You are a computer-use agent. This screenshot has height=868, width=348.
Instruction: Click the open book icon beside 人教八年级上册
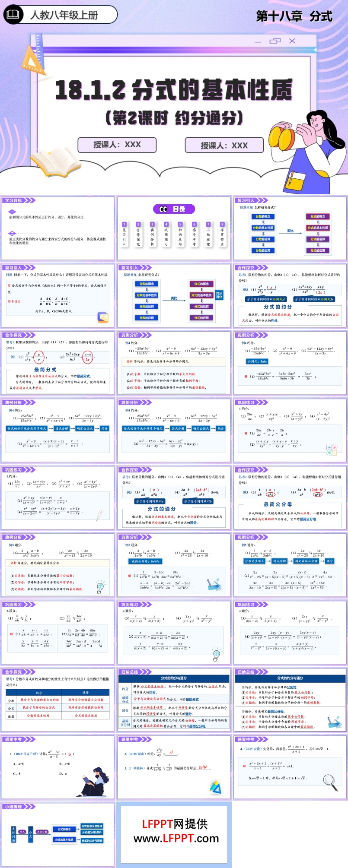pyautogui.click(x=14, y=14)
